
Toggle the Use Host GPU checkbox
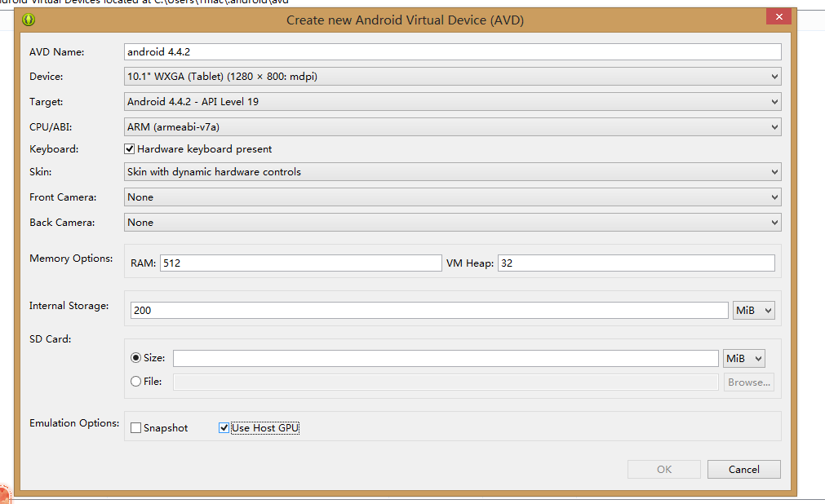click(x=224, y=427)
